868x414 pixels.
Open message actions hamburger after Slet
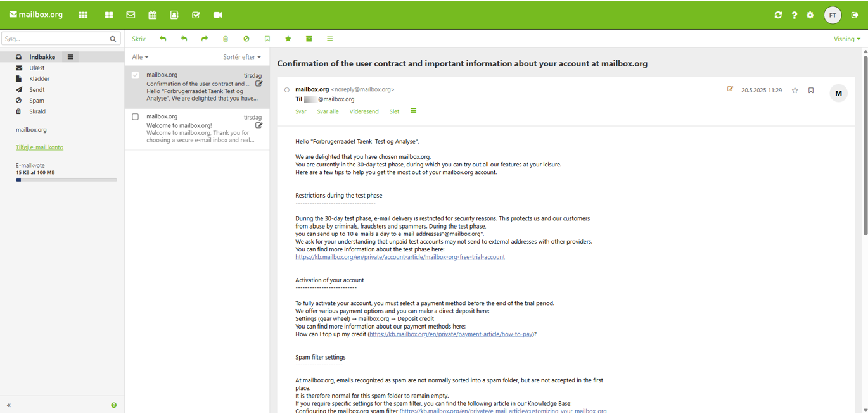click(413, 111)
